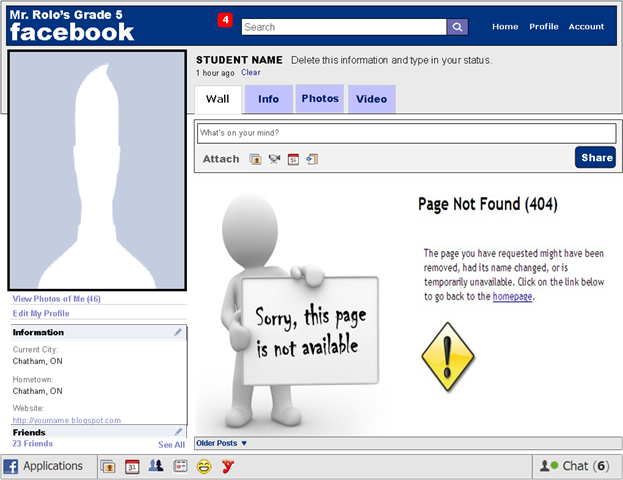Open the Notes icon in bottom bar
The height and width of the screenshot is (480, 623).
[x=180, y=466]
